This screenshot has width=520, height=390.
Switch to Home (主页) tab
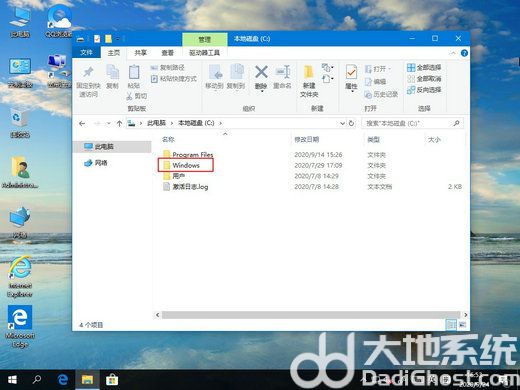pos(114,53)
